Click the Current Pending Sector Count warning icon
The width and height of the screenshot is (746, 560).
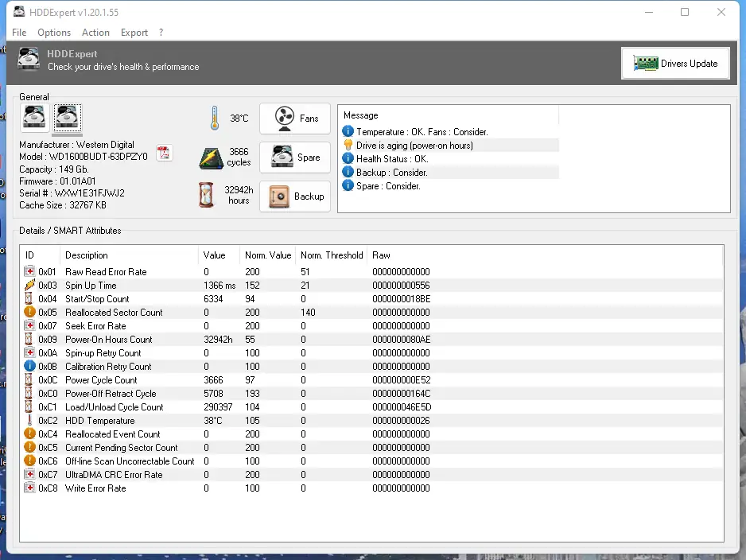tap(29, 447)
